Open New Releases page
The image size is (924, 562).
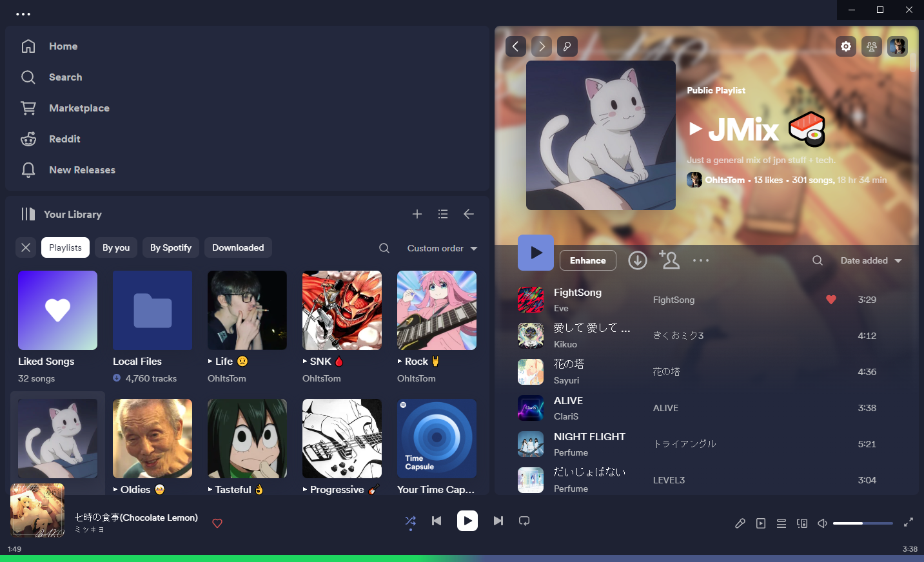68,170
